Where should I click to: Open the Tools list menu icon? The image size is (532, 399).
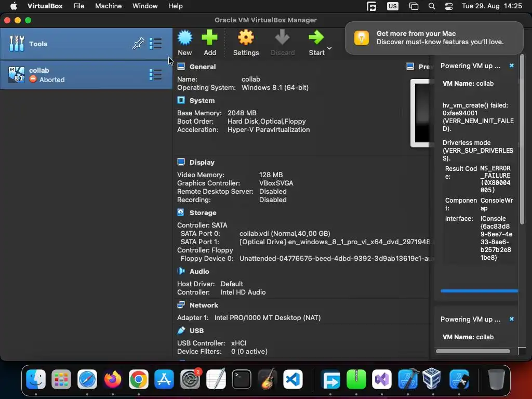(x=155, y=44)
